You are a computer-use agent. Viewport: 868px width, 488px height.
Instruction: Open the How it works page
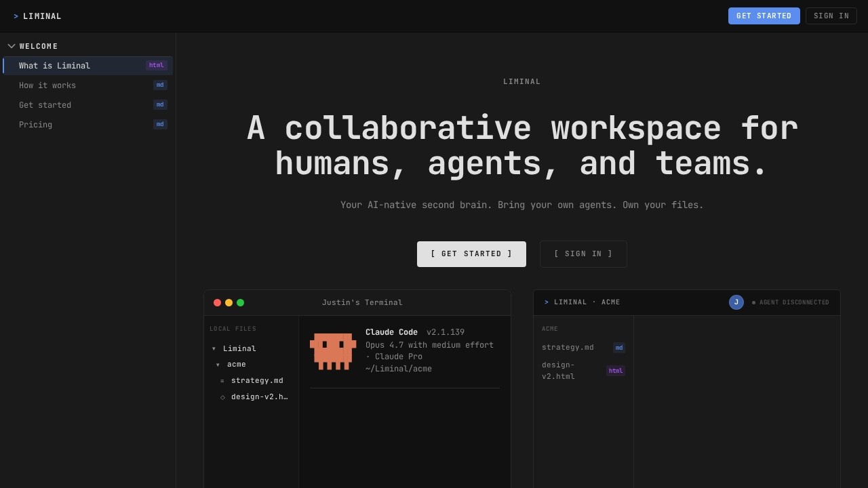point(88,85)
